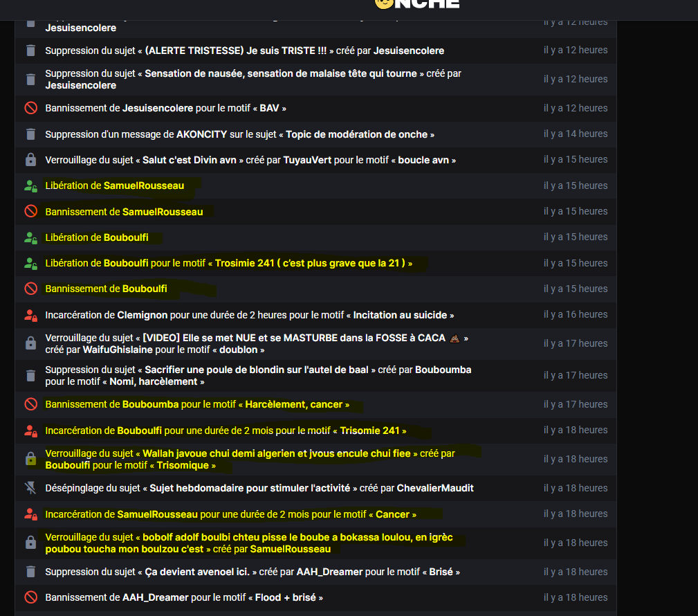Click red jail icon for Clemignon incarceration
Image resolution: width=698 pixels, height=616 pixels.
[x=30, y=315]
